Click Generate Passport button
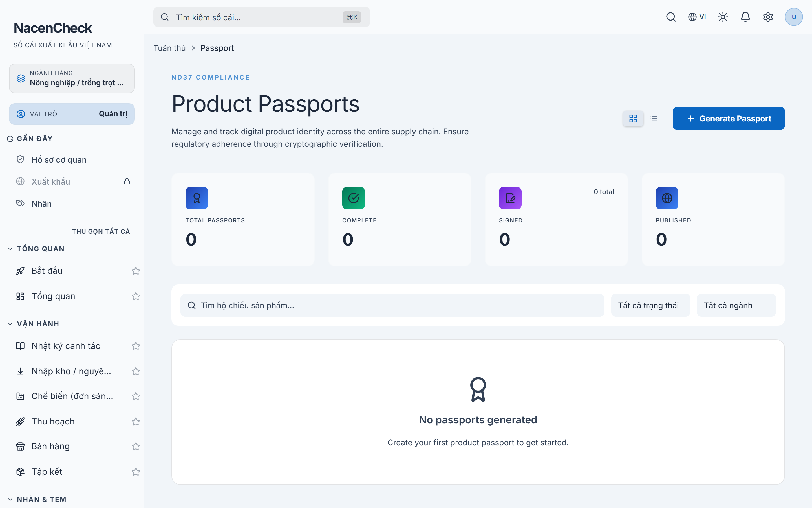The height and width of the screenshot is (508, 812). pos(729,118)
